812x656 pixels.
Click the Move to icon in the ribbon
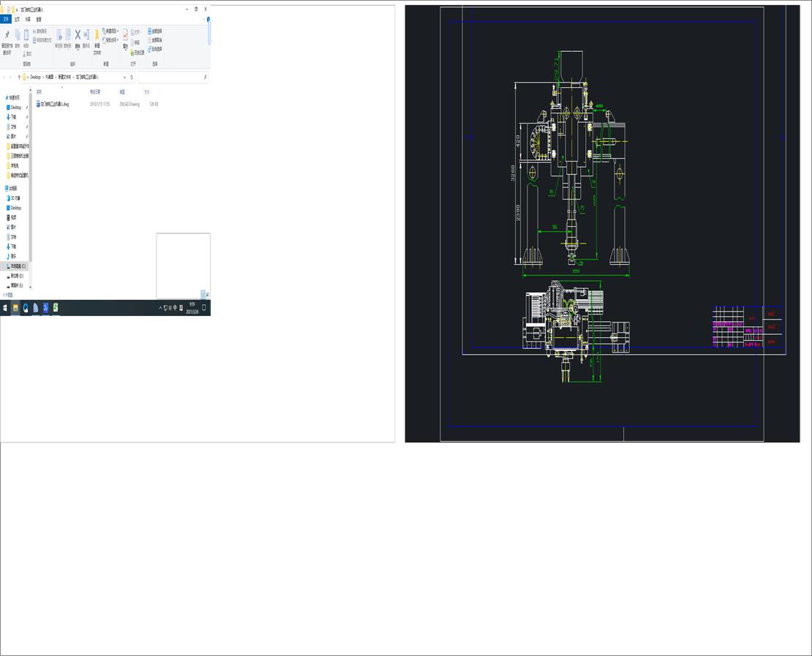click(59, 35)
